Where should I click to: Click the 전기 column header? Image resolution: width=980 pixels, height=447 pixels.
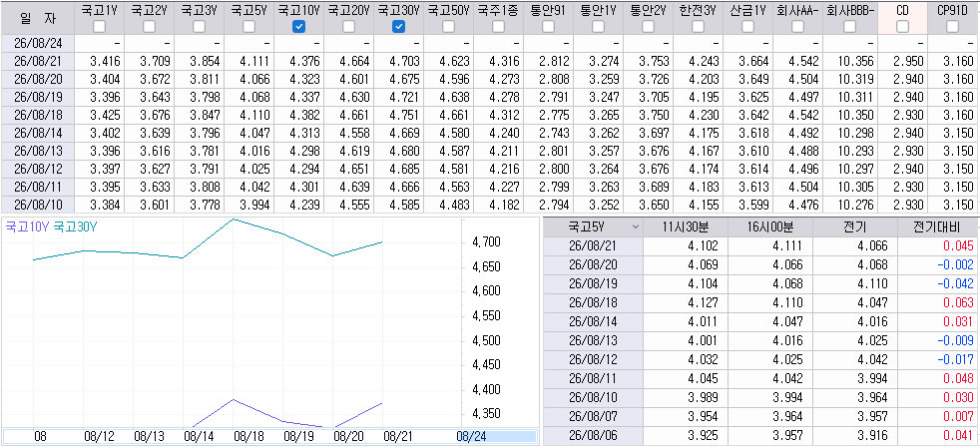click(x=855, y=226)
